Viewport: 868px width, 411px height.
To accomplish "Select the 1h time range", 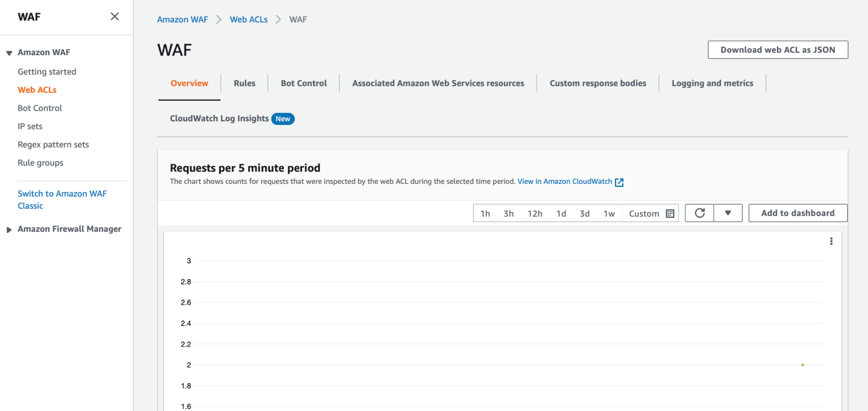I will pos(485,213).
